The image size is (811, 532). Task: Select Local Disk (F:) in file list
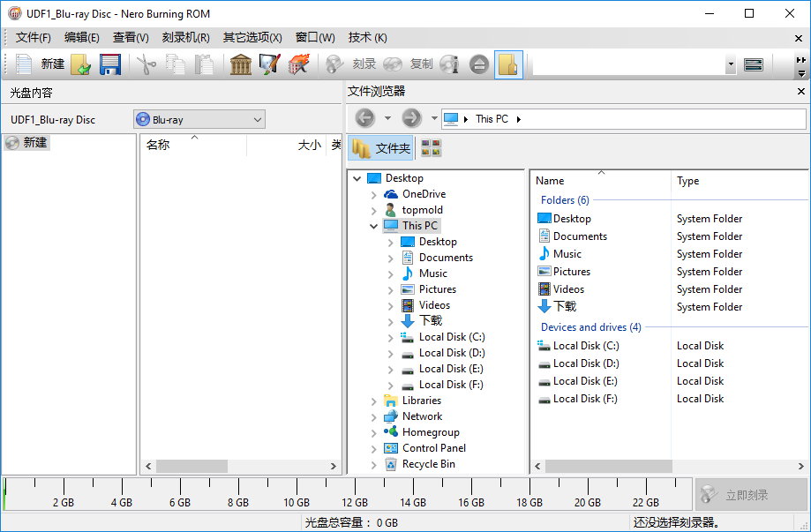point(585,399)
